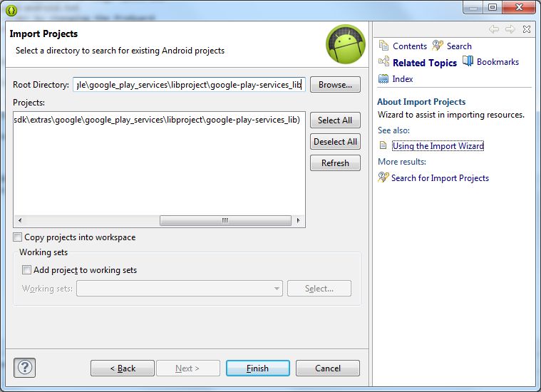Open Related Topics in help pane
Screen dimensions: 541x392
425,63
